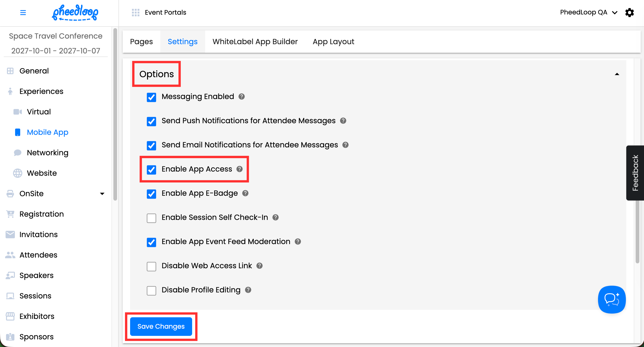This screenshot has height=347, width=644.
Task: Tick the Disable Web Access Link checkbox
Action: coord(151,267)
